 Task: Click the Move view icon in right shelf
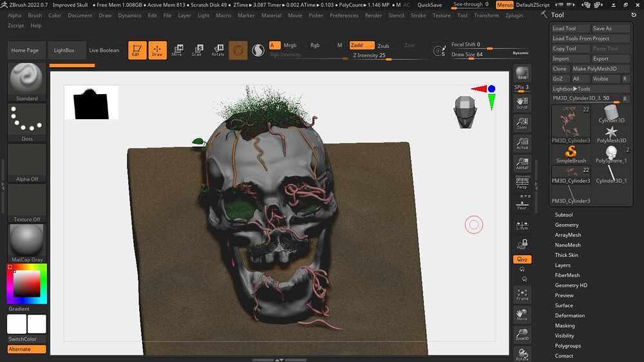(522, 315)
